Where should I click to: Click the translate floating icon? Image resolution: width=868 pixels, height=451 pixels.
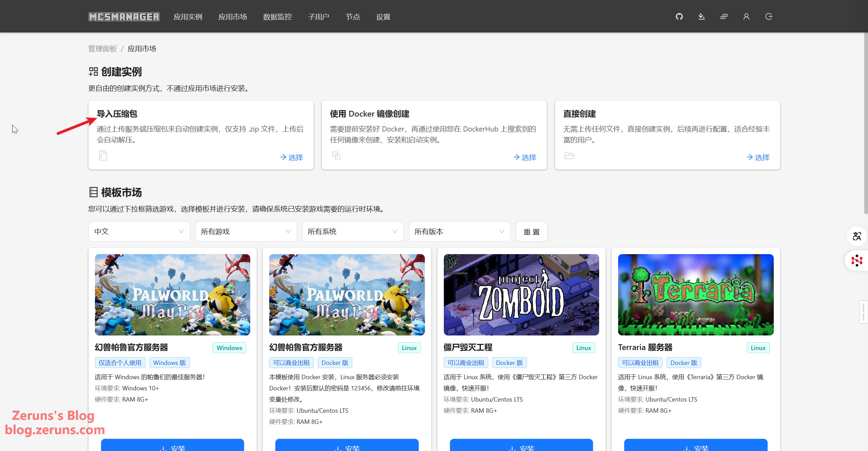(857, 236)
